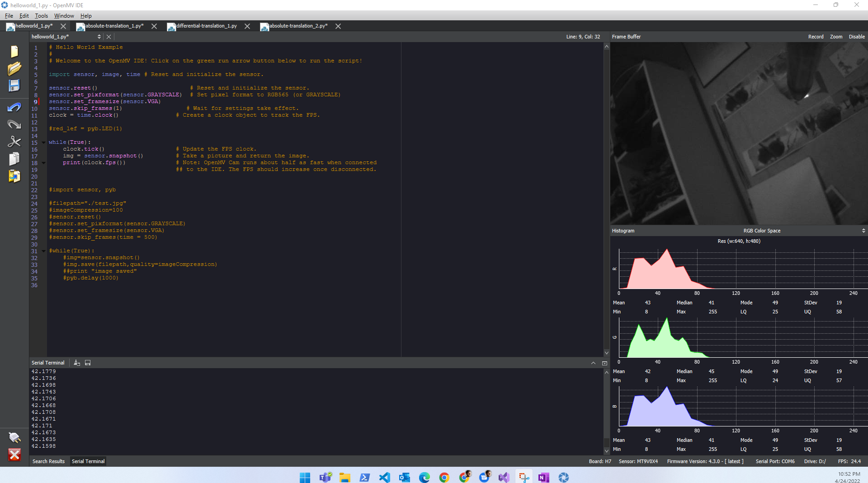This screenshot has height=483, width=868.
Task: Undo the last edit
Action: (x=14, y=108)
